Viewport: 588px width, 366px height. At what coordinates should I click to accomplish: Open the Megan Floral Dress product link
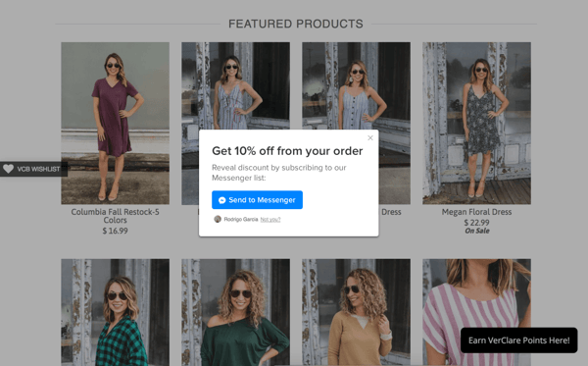[476, 212]
